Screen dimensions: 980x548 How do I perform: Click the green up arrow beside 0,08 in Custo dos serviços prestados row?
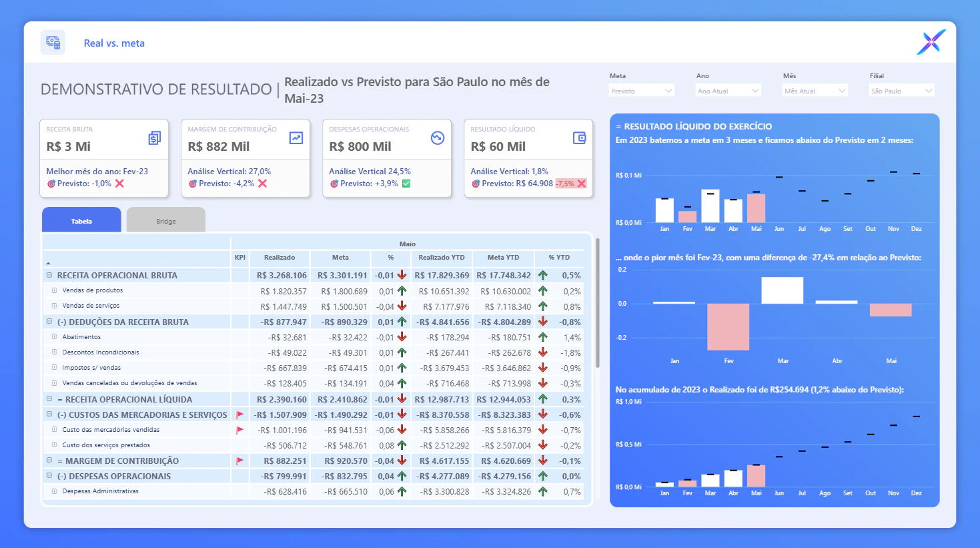point(402,445)
